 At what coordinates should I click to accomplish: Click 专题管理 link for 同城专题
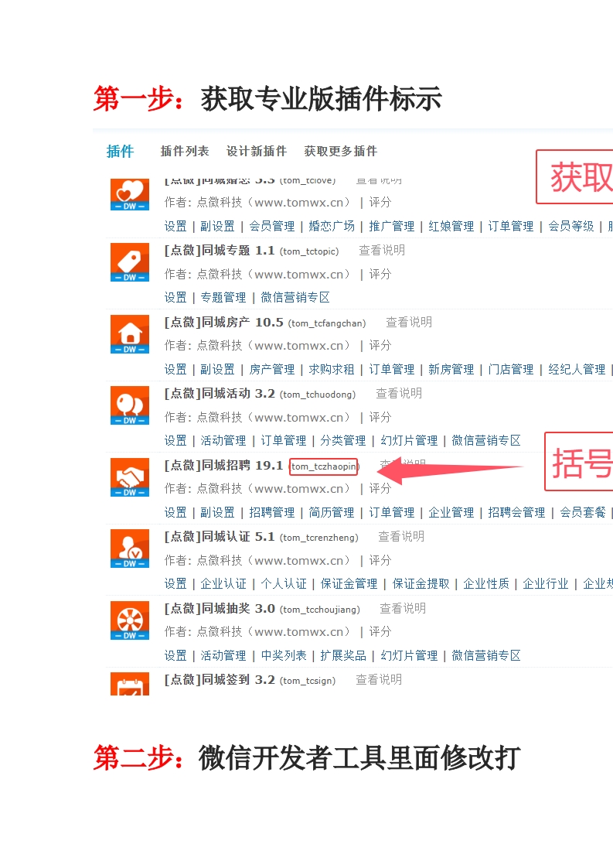click(x=223, y=297)
